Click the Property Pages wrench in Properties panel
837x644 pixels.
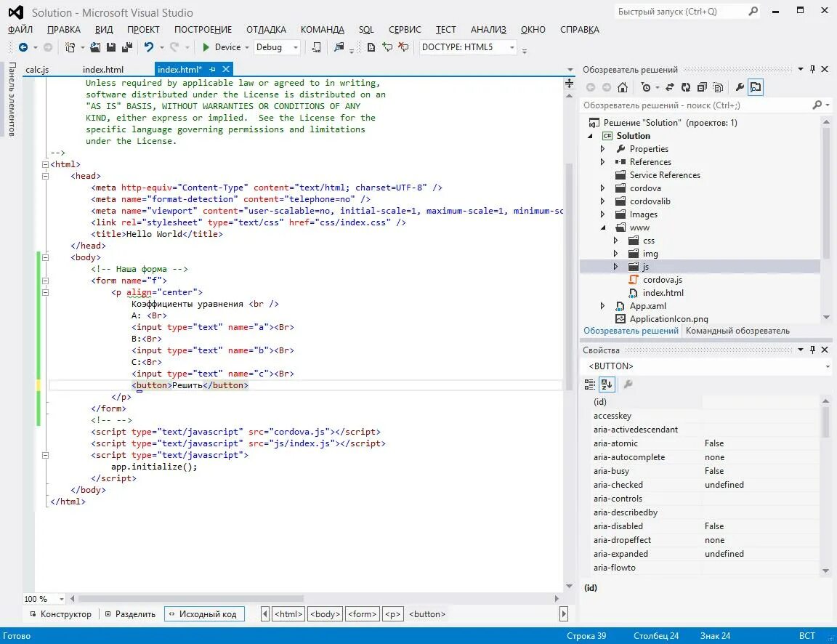click(x=628, y=385)
